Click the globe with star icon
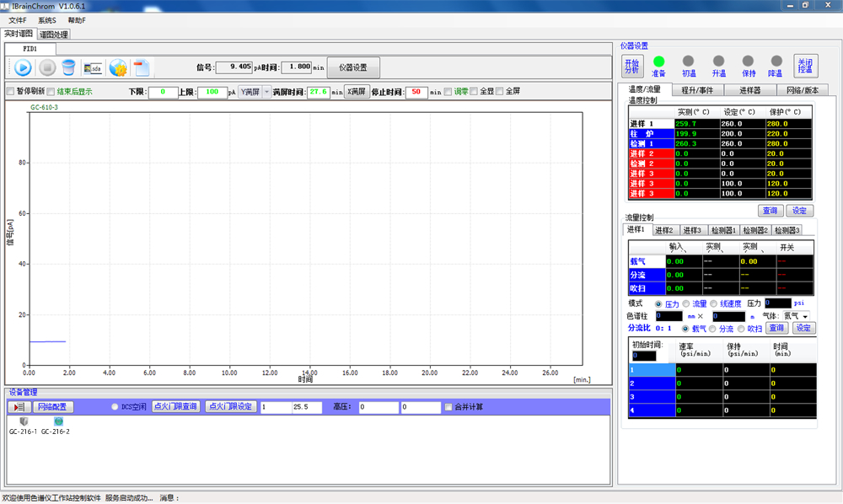The width and height of the screenshot is (843, 504). (118, 67)
